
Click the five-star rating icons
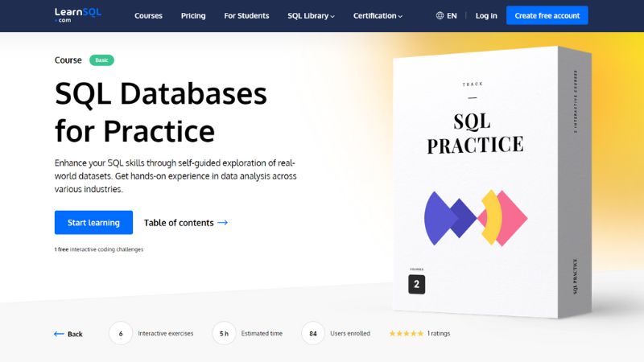[x=407, y=333]
